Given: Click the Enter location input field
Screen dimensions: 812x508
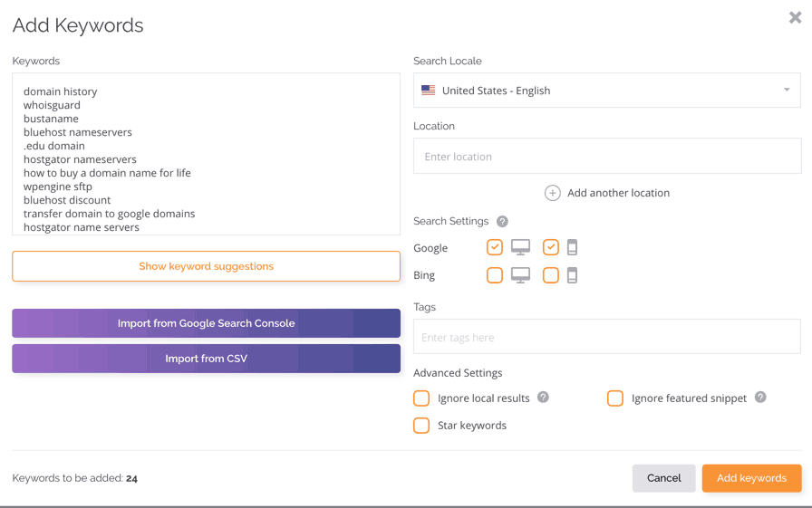Looking at the screenshot, I should [607, 157].
